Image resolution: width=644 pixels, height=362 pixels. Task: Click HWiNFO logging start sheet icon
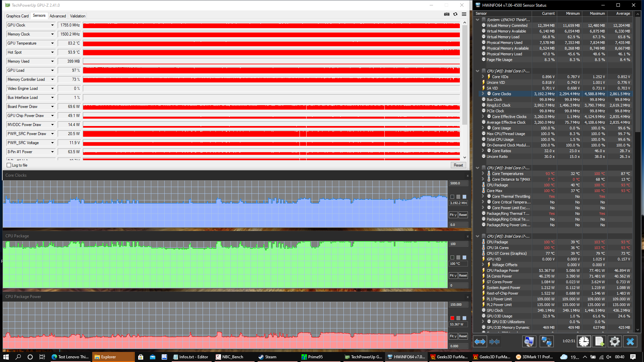coord(599,341)
